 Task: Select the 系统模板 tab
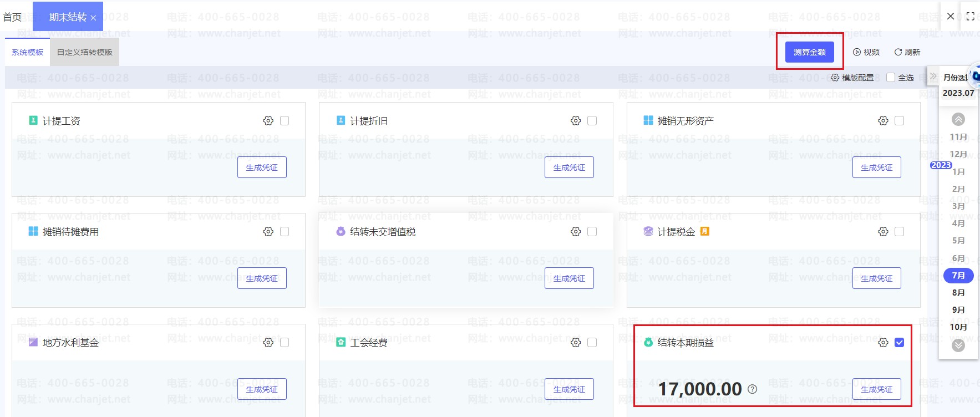click(x=27, y=52)
